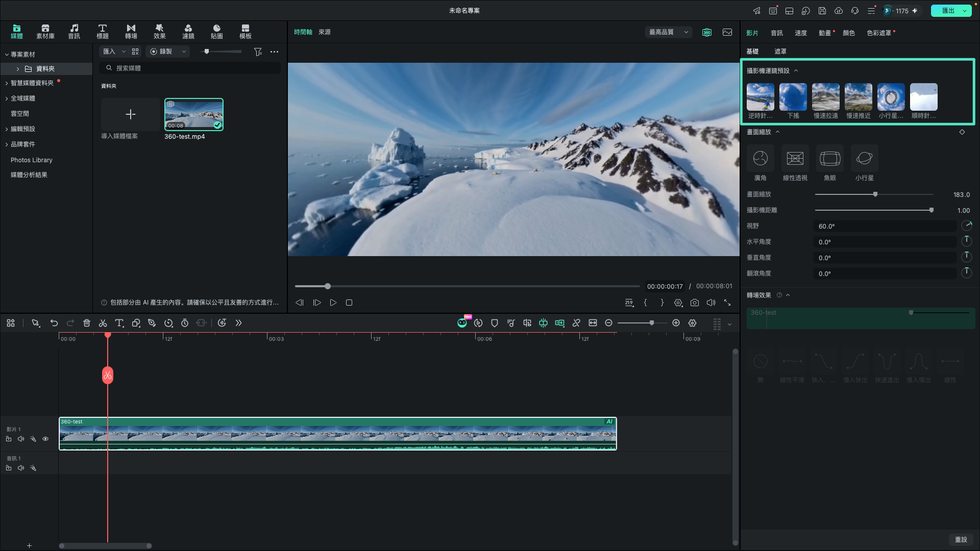Click the preview volume speaker icon
This screenshot has width=980, height=551.
tap(711, 303)
